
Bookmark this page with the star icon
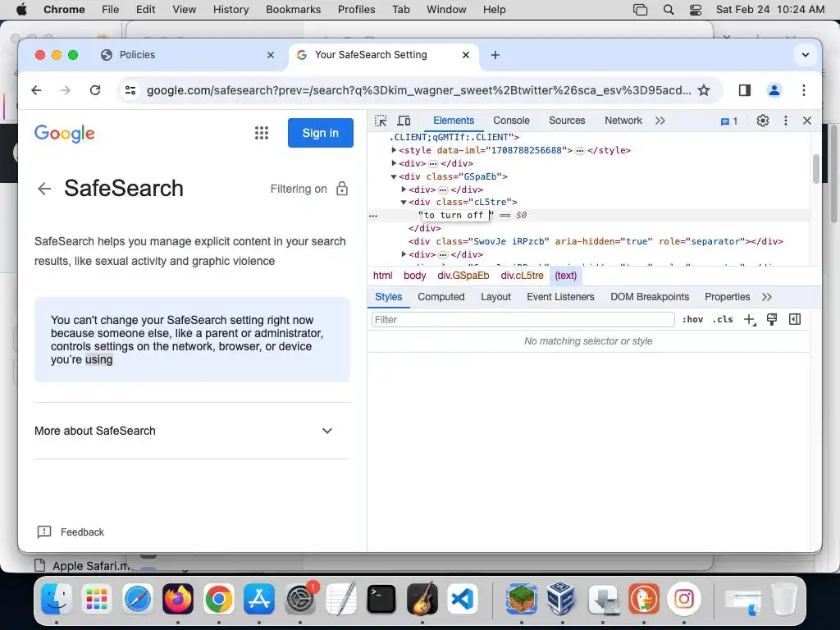pos(703,90)
